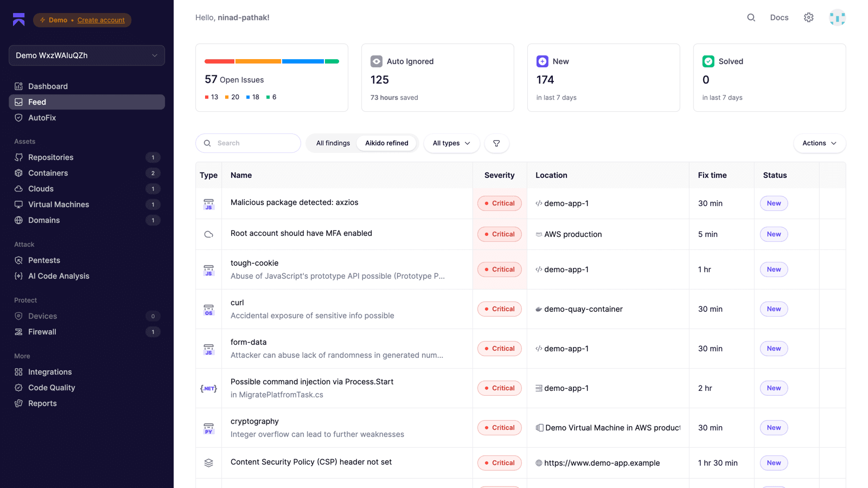The width and height of the screenshot is (868, 488).
Task: Open the search magnifier in header
Action: 751,17
